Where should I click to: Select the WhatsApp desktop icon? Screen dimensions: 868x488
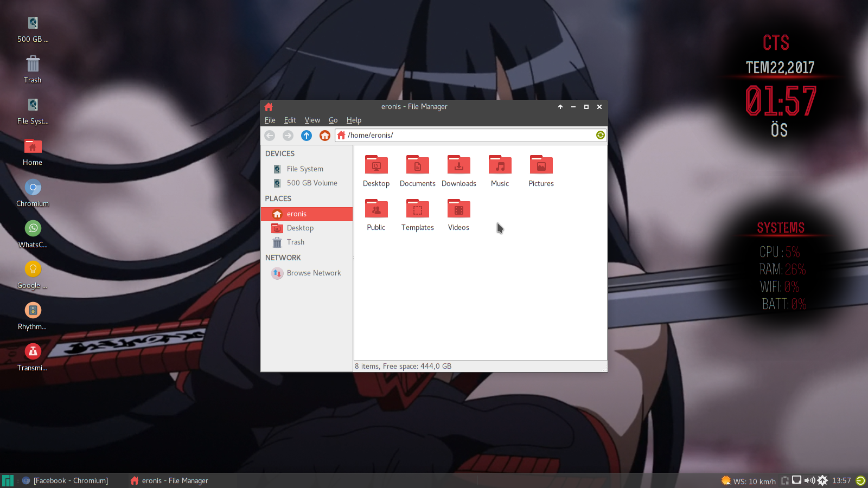click(x=33, y=235)
